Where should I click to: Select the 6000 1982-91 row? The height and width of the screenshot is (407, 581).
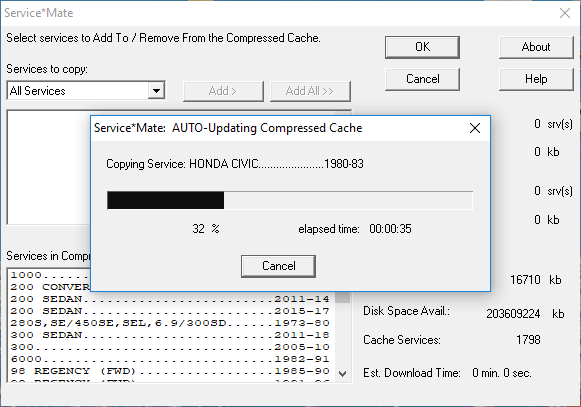coord(170,359)
